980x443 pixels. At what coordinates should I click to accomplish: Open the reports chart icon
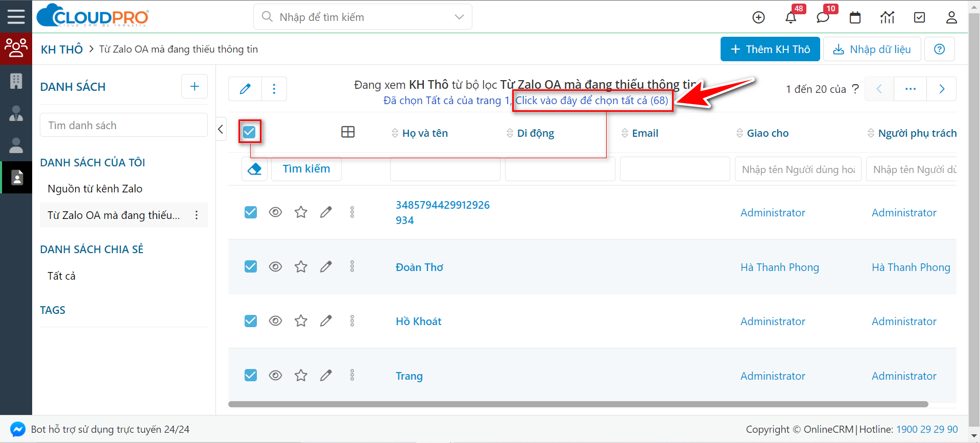click(887, 17)
